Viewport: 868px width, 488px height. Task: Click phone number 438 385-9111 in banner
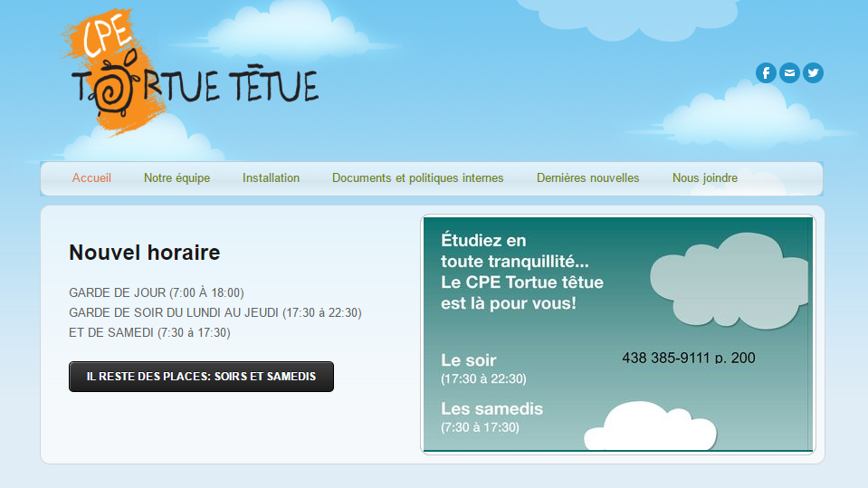pos(688,358)
